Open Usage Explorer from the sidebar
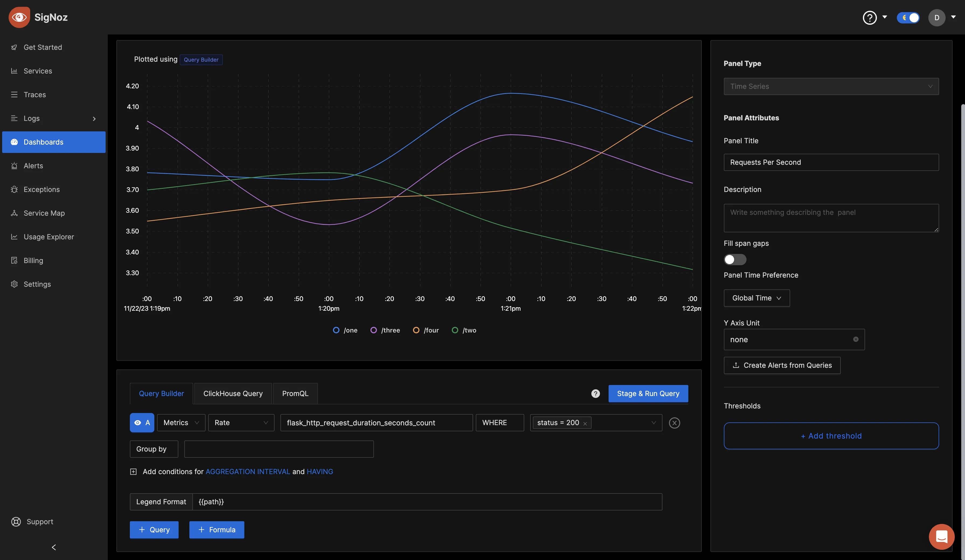 (x=49, y=237)
